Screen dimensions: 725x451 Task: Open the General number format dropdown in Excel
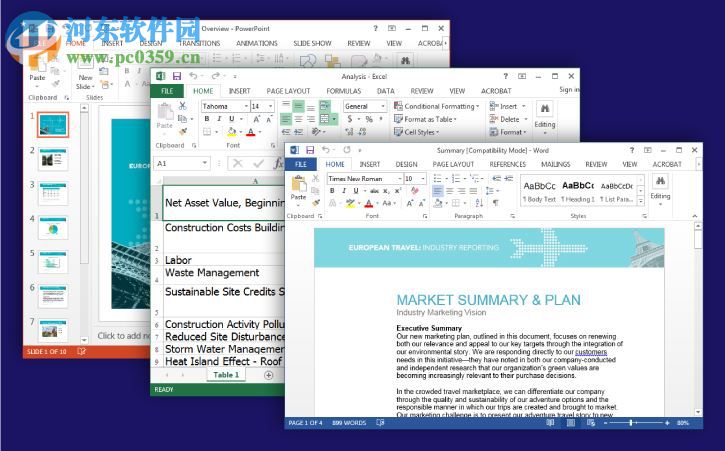tap(383, 106)
